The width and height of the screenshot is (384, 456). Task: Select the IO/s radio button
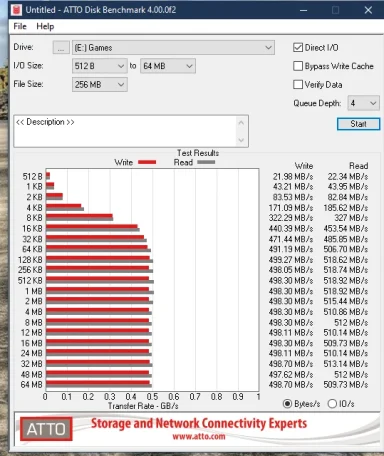[x=332, y=404]
